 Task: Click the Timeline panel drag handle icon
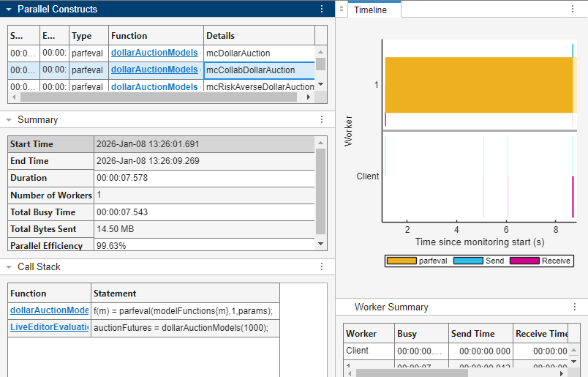point(342,9)
